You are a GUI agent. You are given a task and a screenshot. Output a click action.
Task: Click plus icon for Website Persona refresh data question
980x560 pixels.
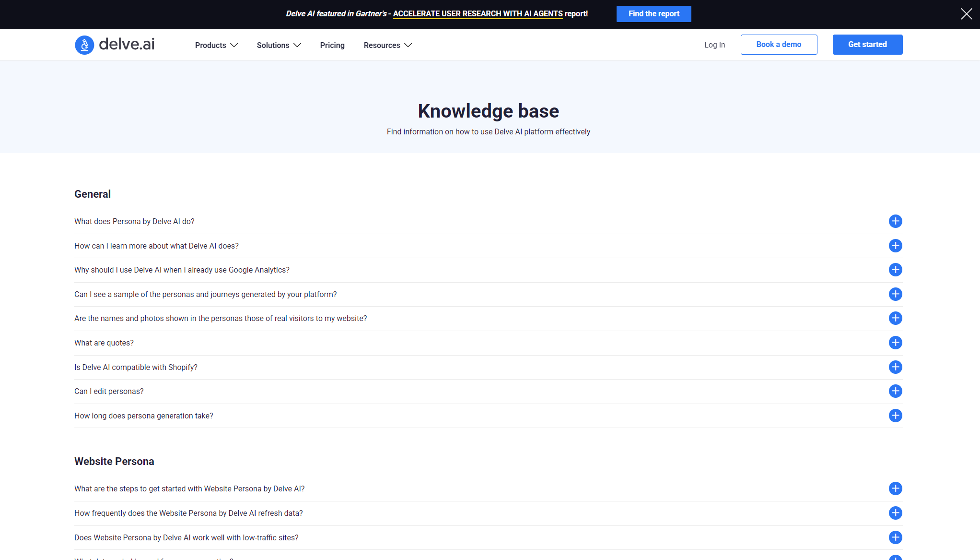click(x=895, y=513)
